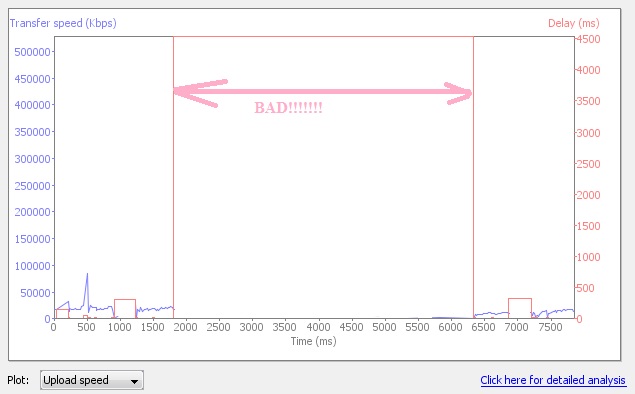Click the 1000 delay axis value
Screen dimensions: 635x394
coord(588,257)
